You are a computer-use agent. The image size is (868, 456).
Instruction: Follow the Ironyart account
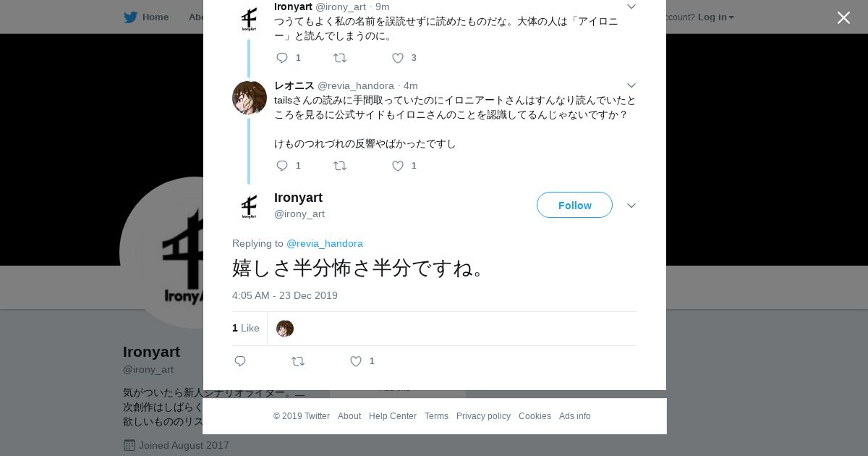point(574,205)
